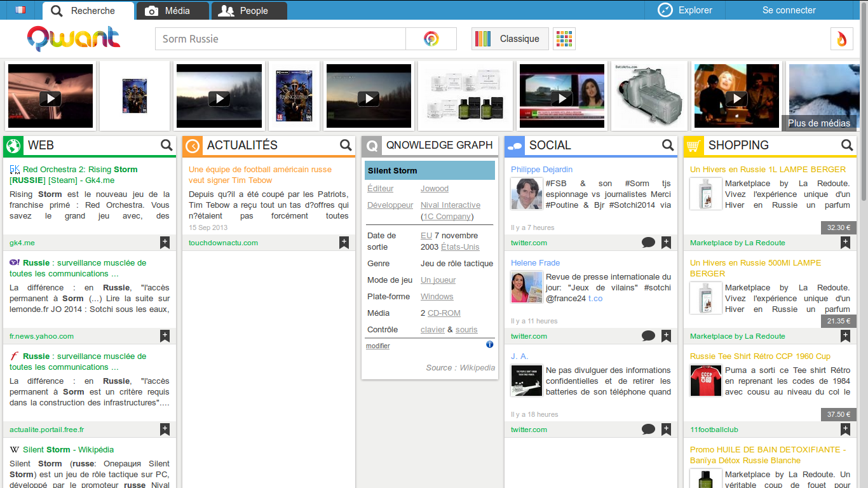Select the Classique view mode
Viewport: 868px width, 488px height.
tap(510, 39)
